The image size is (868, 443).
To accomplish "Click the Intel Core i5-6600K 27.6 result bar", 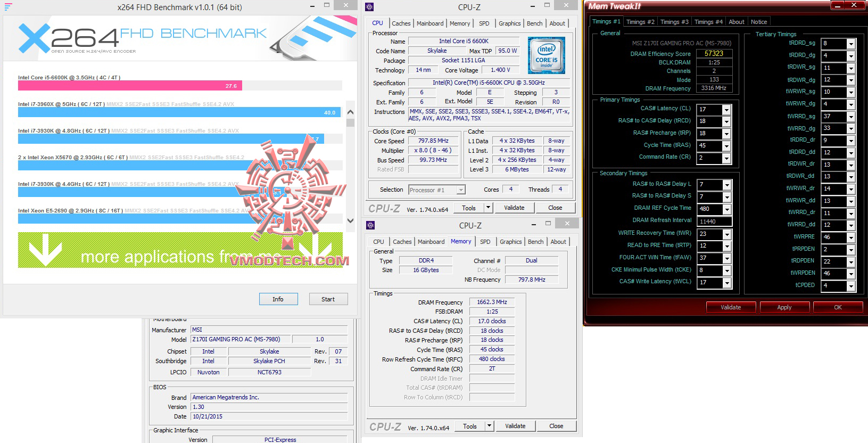I will click(x=130, y=86).
